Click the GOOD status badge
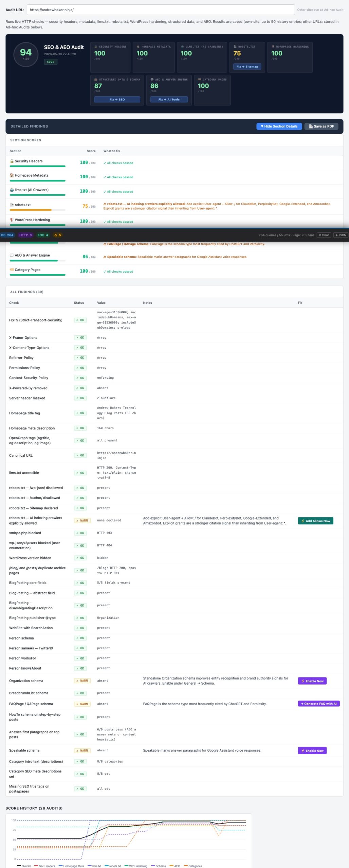Image resolution: width=349 pixels, height=868 pixels. click(51, 62)
